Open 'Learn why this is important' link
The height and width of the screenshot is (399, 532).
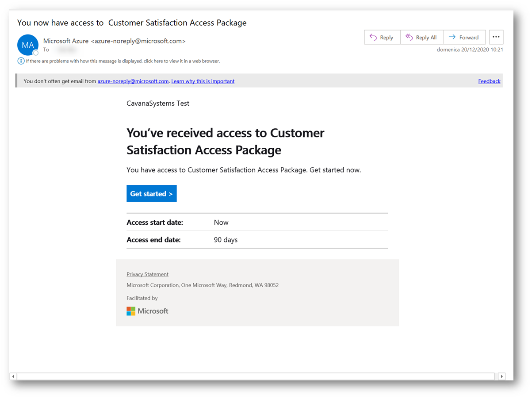tap(203, 81)
